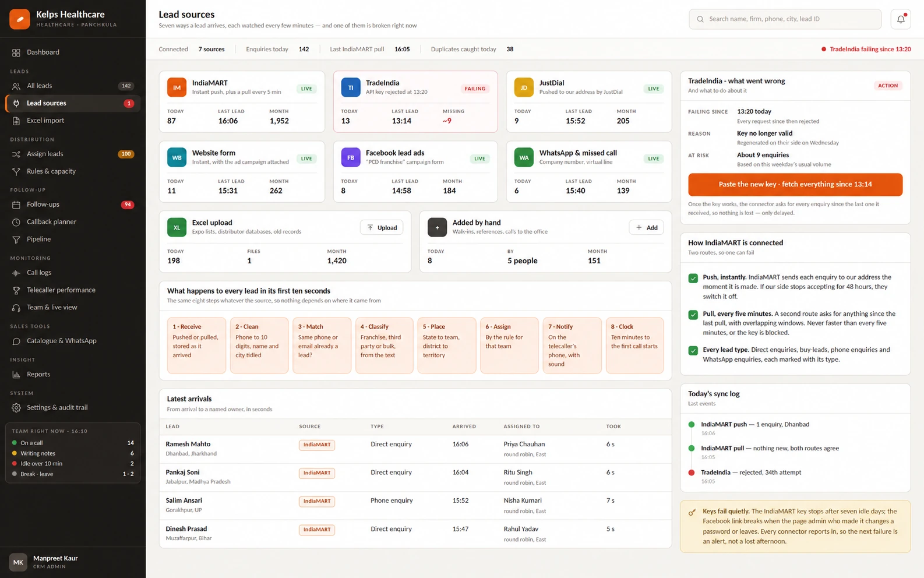924x578 pixels.
Task: Click the key icon in the warning note
Action: 692,512
